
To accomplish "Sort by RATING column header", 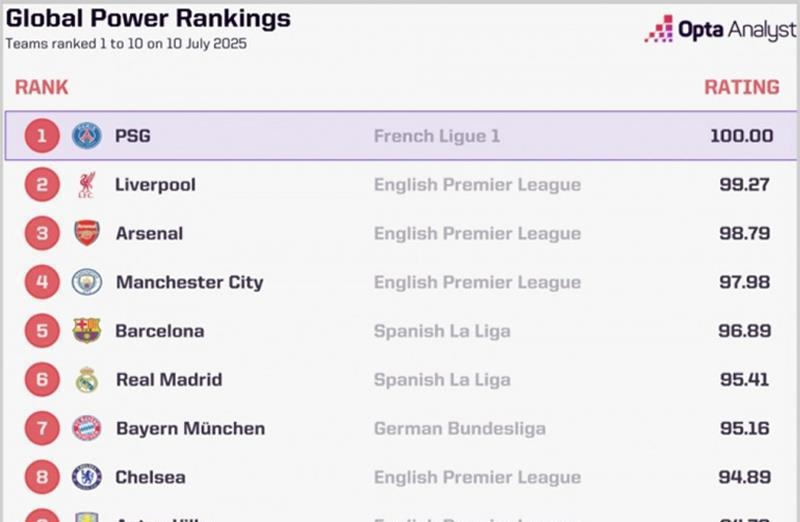I will point(742,87).
